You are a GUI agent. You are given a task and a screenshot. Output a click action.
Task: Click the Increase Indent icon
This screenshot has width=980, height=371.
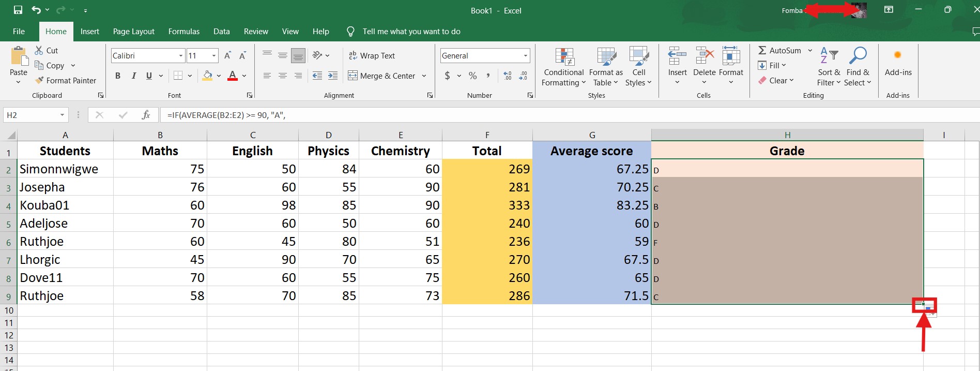click(x=333, y=76)
